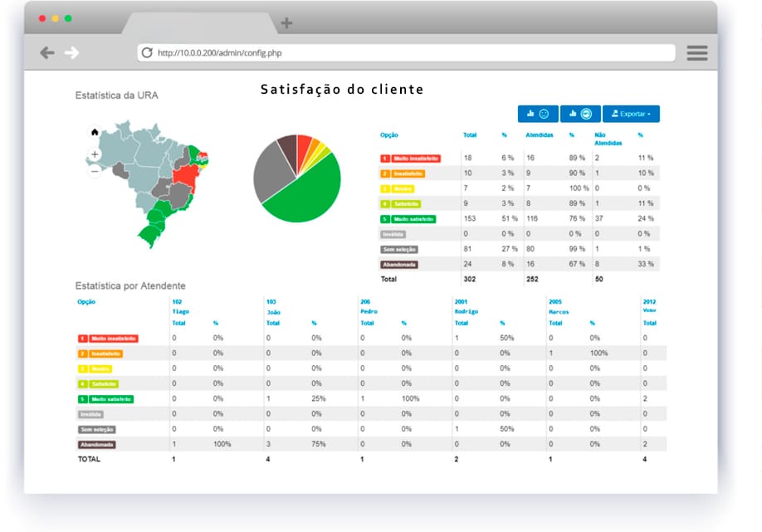Click the 'Satisfação do cliente' title
This screenshot has width=762, height=532.
pos(342,90)
